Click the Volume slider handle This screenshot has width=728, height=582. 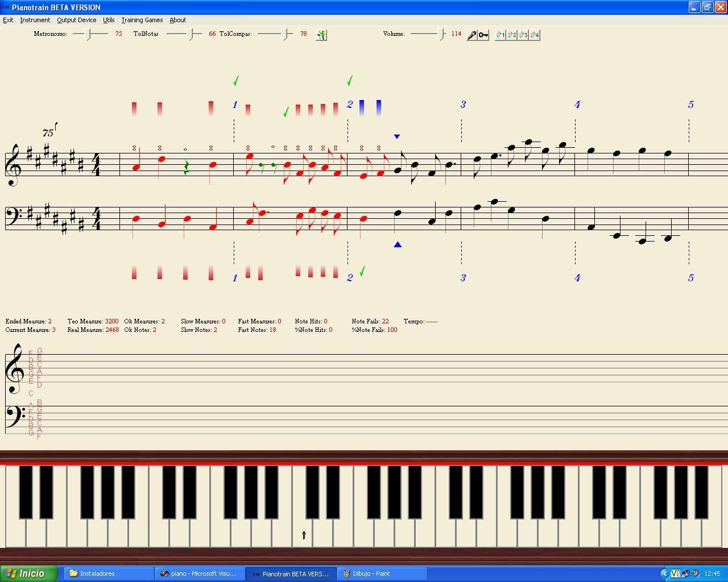click(442, 34)
